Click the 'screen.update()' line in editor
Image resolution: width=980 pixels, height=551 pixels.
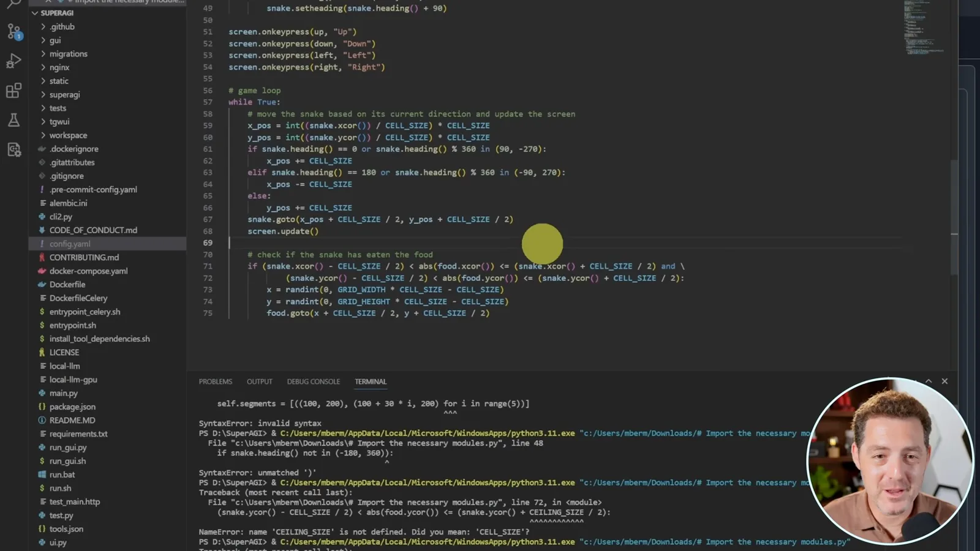click(283, 231)
